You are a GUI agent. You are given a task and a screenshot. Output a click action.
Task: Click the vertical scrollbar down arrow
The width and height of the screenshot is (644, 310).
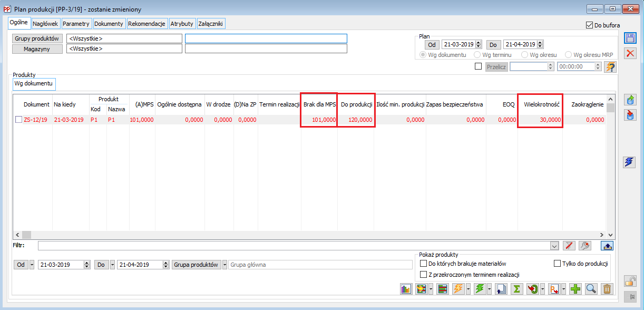pos(610,235)
